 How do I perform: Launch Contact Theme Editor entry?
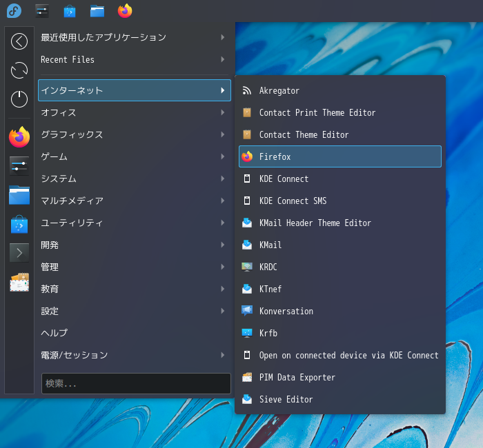pyautogui.click(x=340, y=135)
